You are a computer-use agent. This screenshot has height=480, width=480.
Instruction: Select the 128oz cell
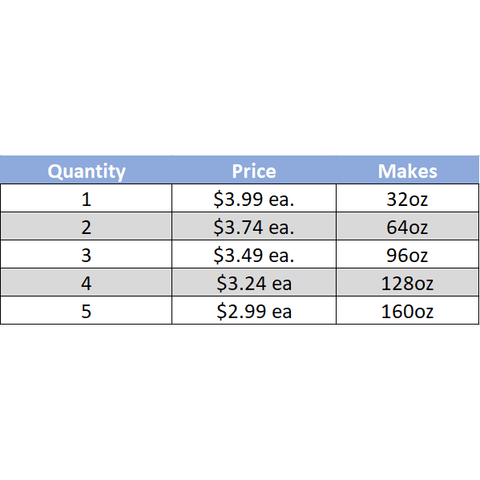408,282
